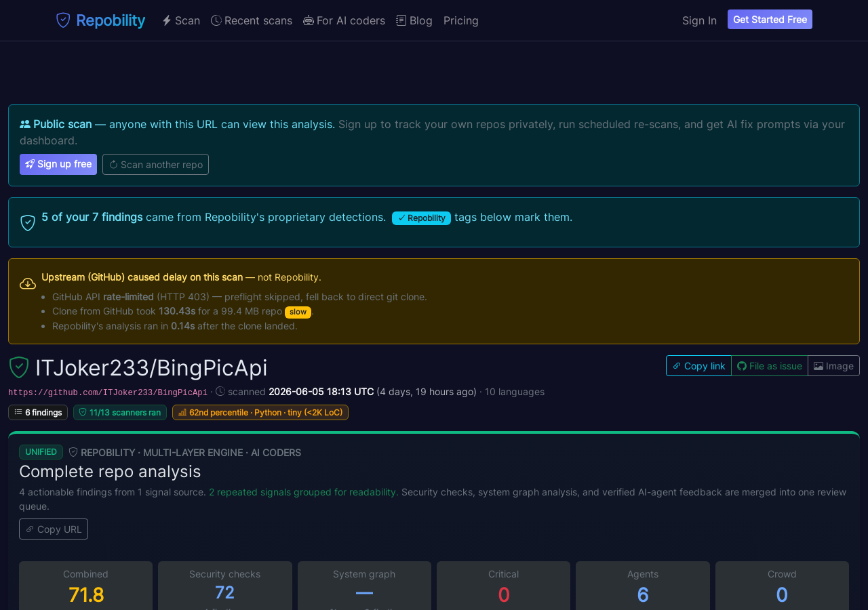
Task: Click the cloud download delay icon
Action: 28,283
